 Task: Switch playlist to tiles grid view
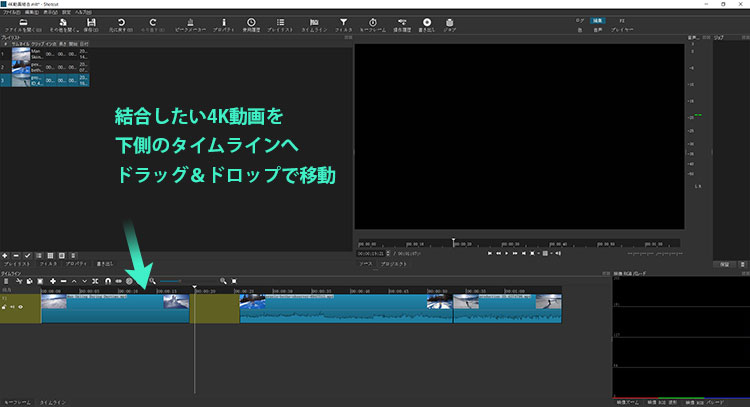tap(50, 256)
